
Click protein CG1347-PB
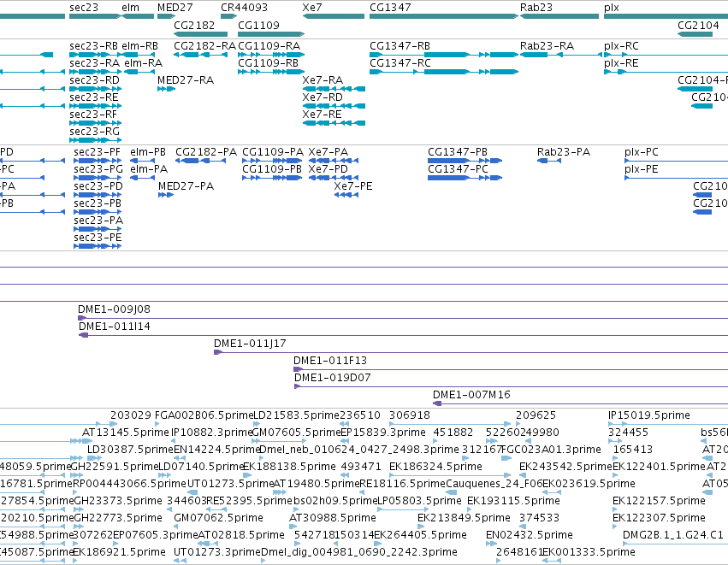coord(465,161)
